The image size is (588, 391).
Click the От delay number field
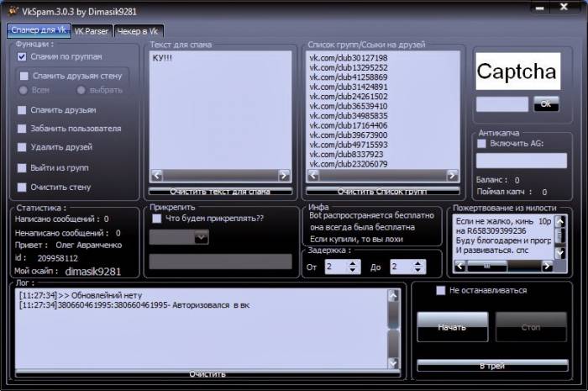336,267
